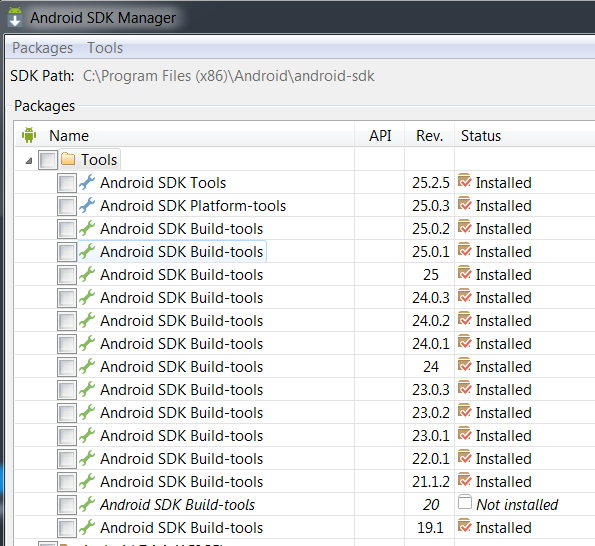
Task: Click the green wrench icon of Build-tools 24.0.1
Action: pos(87,343)
